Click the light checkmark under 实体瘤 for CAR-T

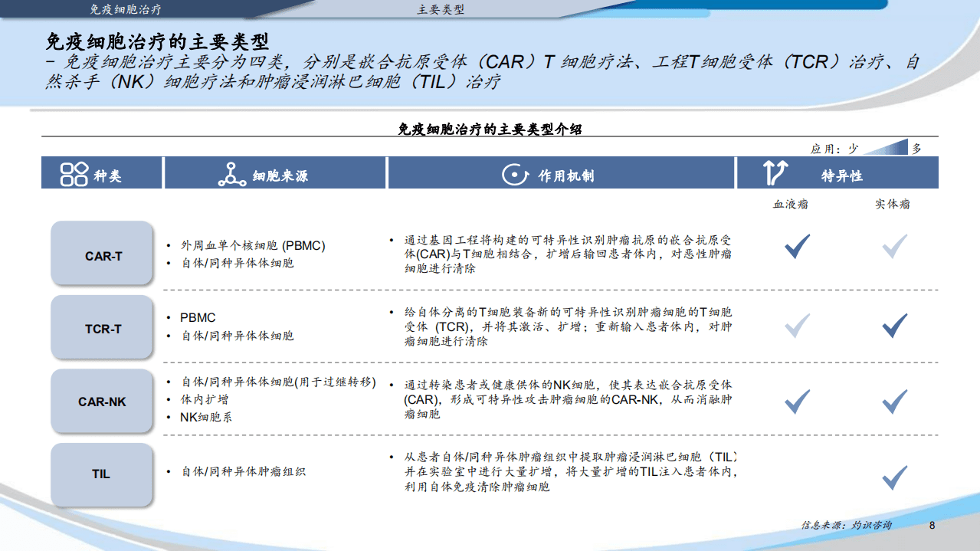click(894, 245)
